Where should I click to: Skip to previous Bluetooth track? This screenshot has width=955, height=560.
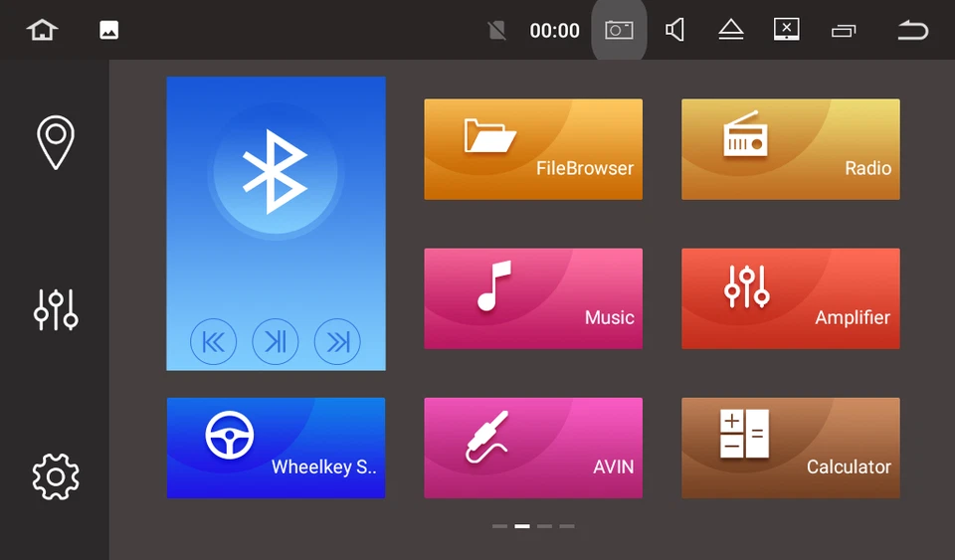coord(213,341)
